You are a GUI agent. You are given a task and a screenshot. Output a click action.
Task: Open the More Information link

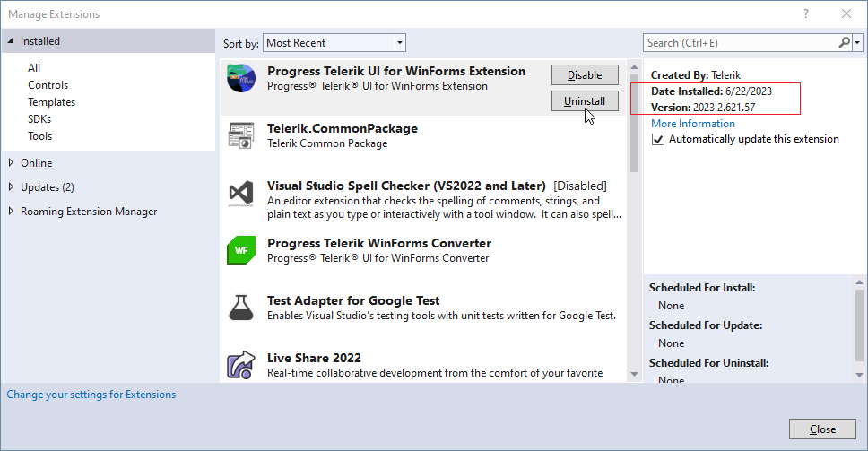[693, 124]
